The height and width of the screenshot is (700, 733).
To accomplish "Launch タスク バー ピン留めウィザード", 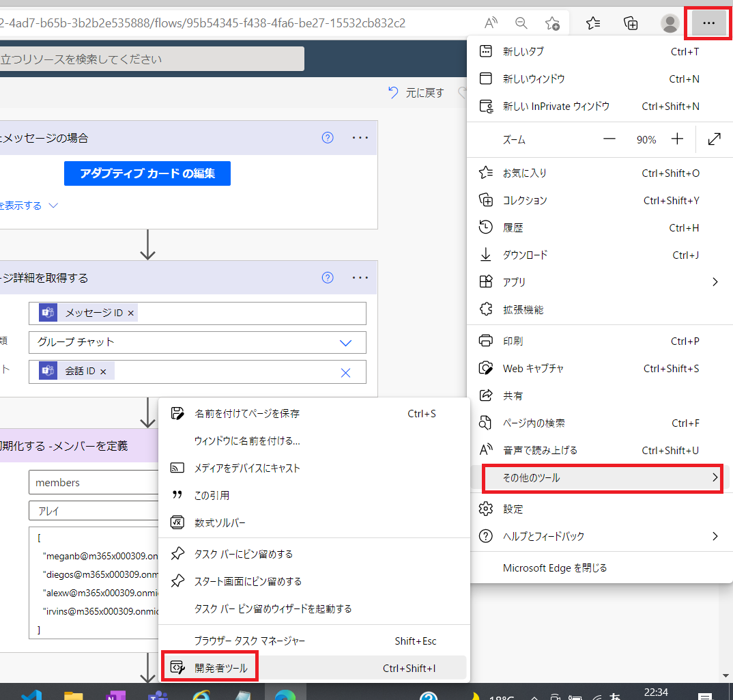I will pyautogui.click(x=314, y=608).
